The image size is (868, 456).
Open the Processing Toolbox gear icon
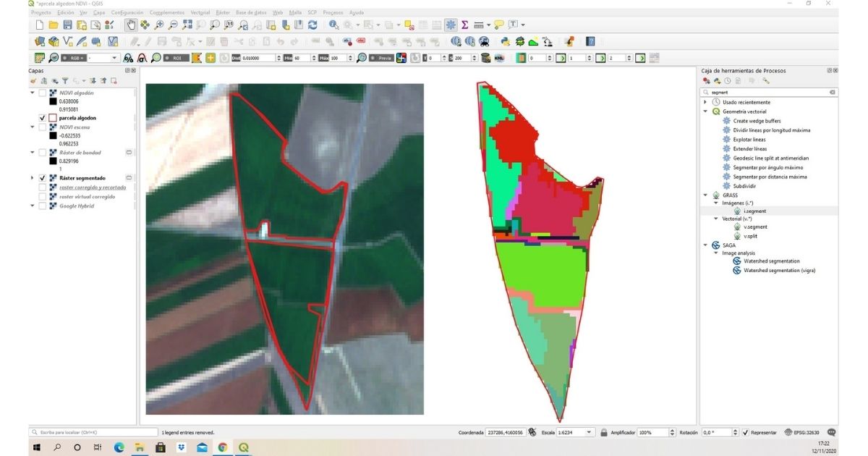pyautogui.click(x=451, y=25)
